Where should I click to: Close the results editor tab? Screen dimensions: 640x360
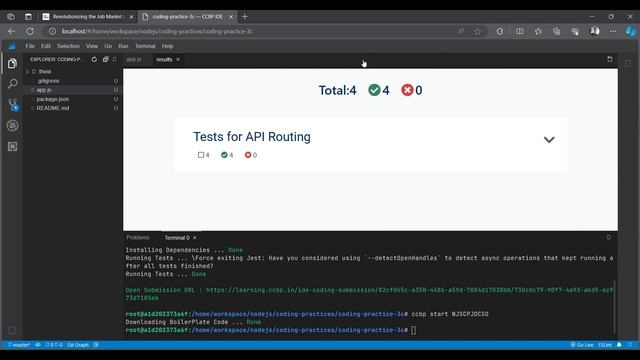[178, 60]
